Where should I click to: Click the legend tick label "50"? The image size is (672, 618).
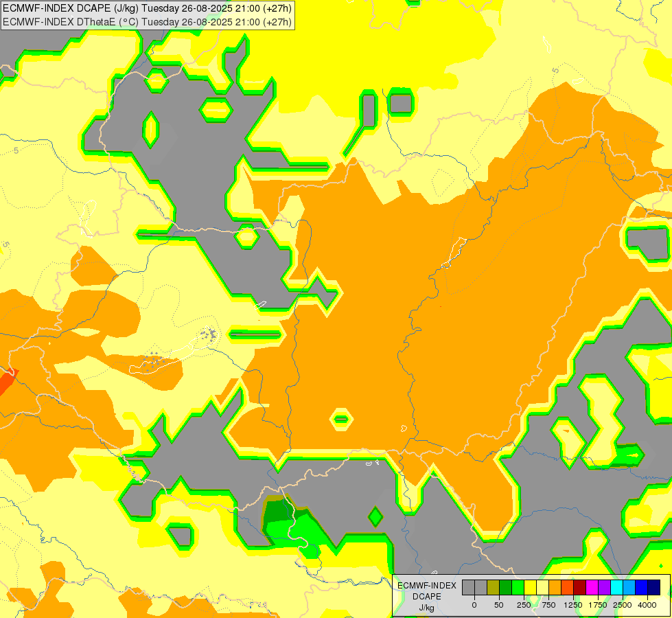point(499,605)
